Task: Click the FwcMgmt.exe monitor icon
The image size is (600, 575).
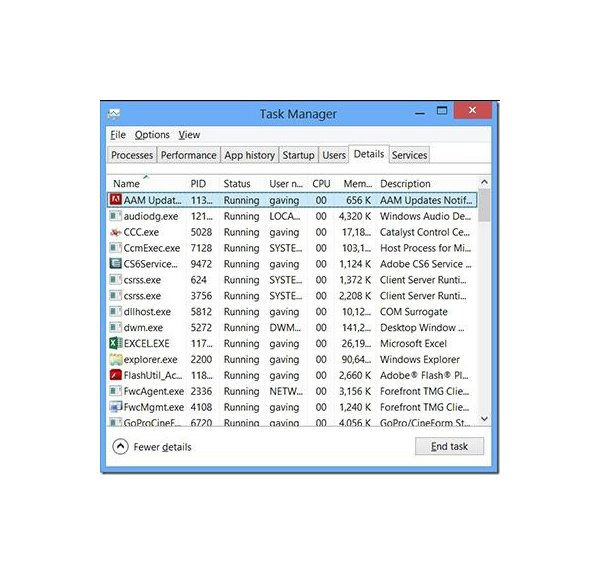Action: click(x=116, y=407)
